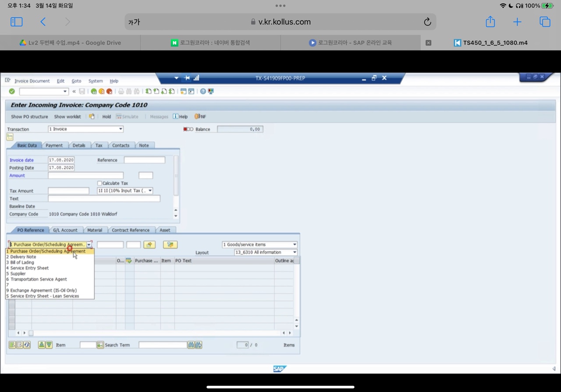
Task: Click the red Cancel icon
Action: 109,91
